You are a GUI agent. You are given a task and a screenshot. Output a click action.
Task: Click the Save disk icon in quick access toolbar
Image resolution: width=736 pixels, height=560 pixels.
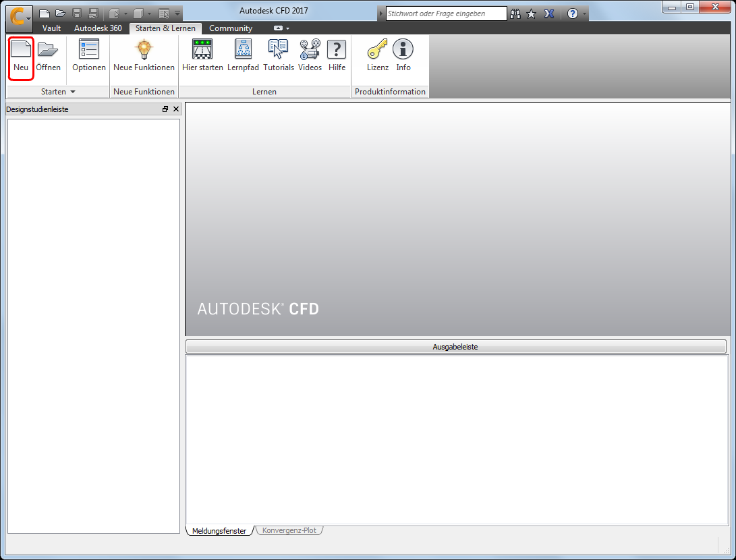coord(77,13)
